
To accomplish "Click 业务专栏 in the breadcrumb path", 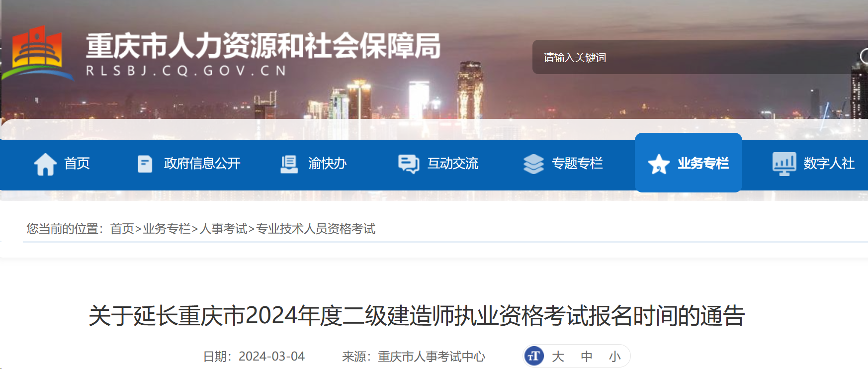I will click(x=167, y=229).
